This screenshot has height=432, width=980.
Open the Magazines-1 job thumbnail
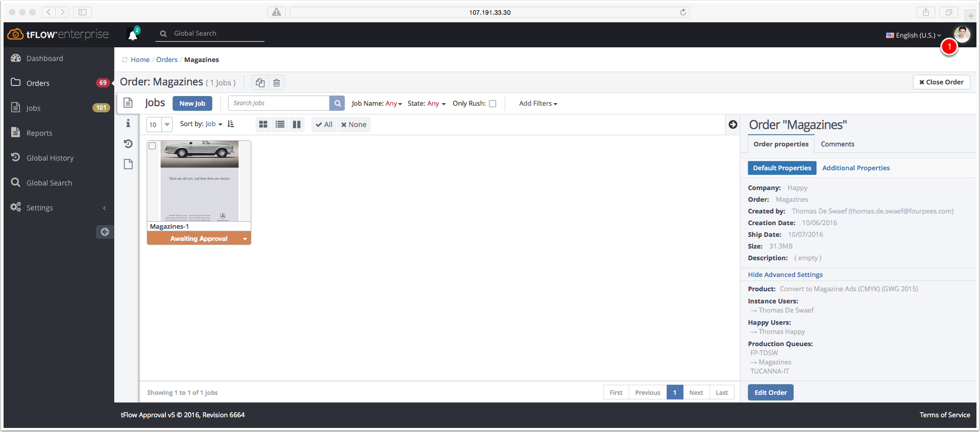[x=200, y=181]
